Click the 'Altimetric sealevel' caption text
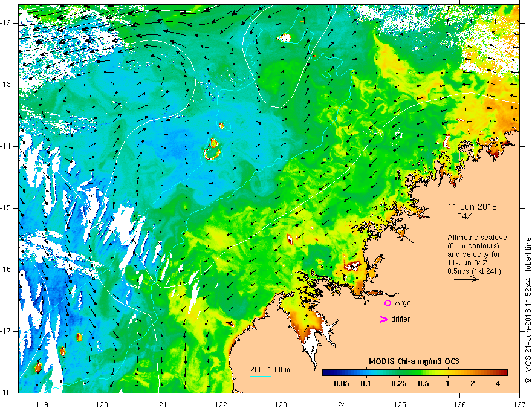Viewport: 532px width, 411px height. (478, 238)
